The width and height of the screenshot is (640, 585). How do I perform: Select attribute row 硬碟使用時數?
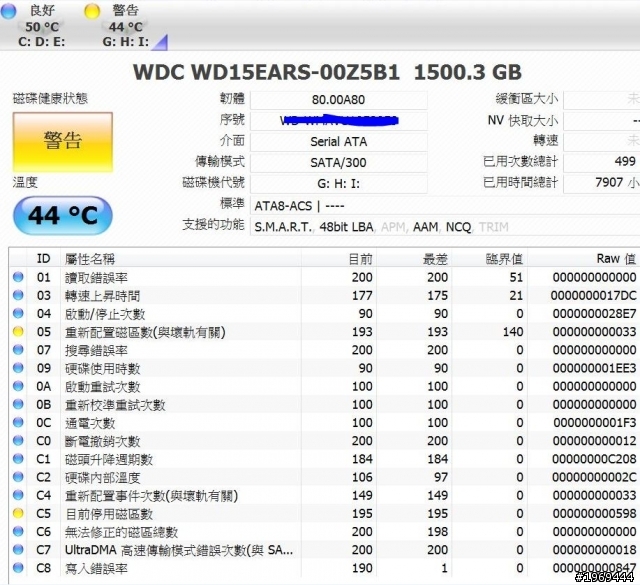pos(324,368)
